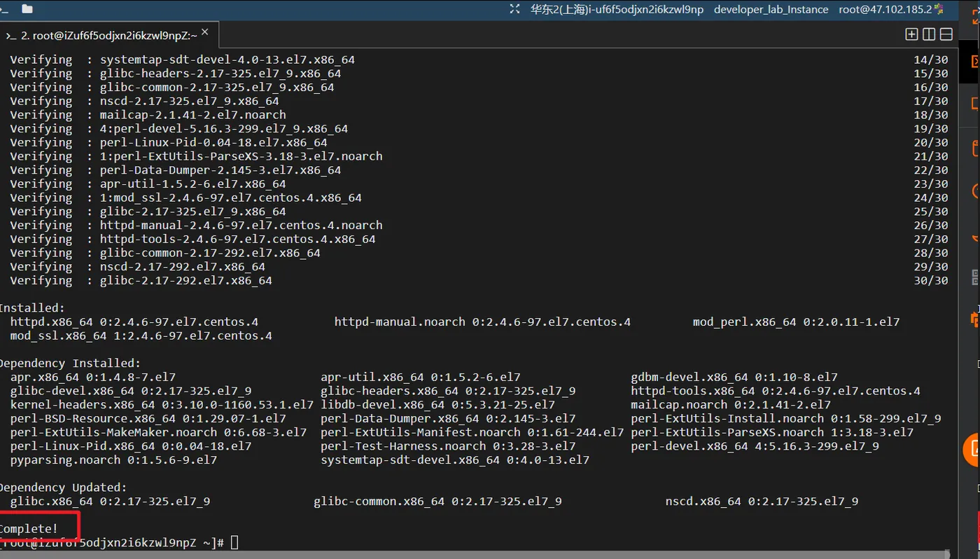
Task: Click 'apr.x86_64 0:1.4.8-7.el7' entry
Action: (93, 378)
